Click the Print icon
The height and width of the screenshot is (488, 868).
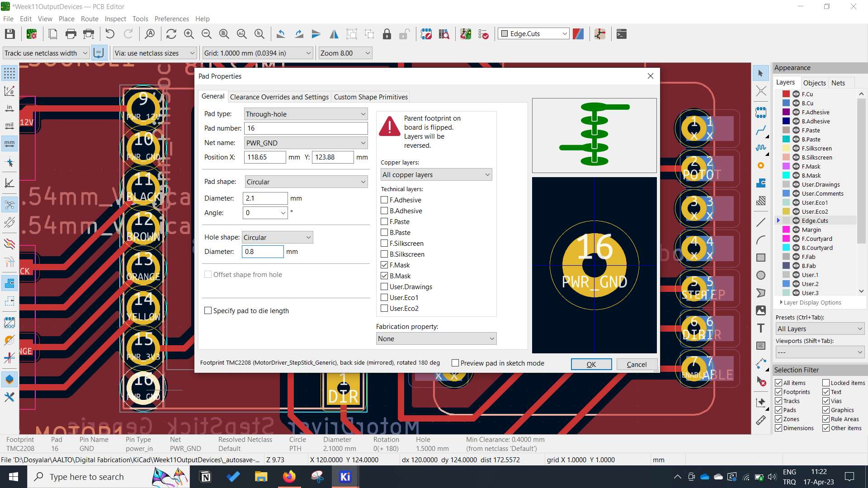(x=71, y=34)
